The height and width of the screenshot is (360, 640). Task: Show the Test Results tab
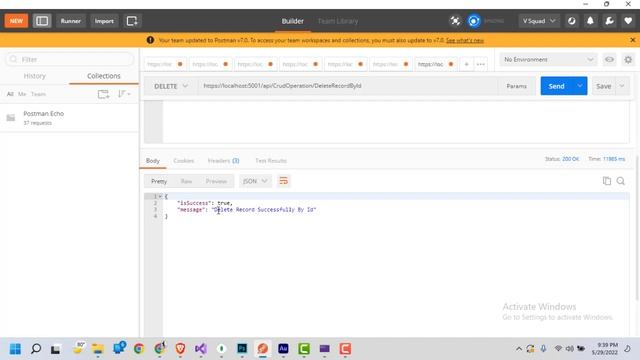click(x=271, y=161)
